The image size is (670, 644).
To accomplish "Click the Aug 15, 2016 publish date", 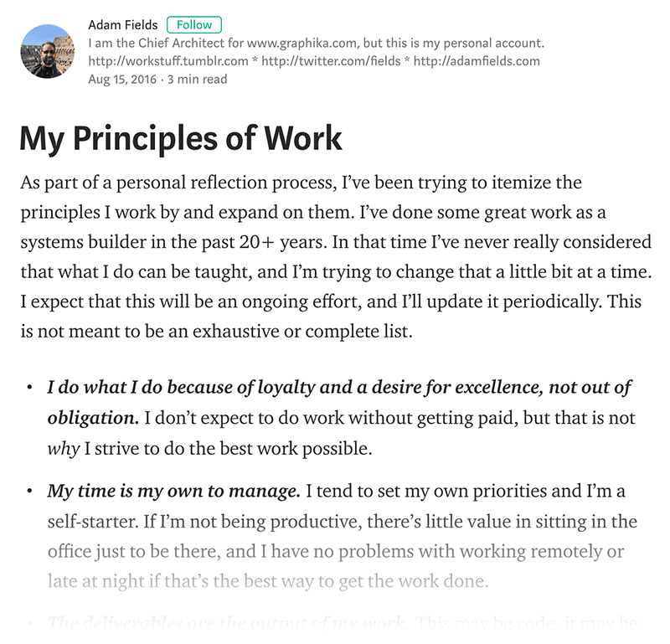I will pyautogui.click(x=122, y=80).
